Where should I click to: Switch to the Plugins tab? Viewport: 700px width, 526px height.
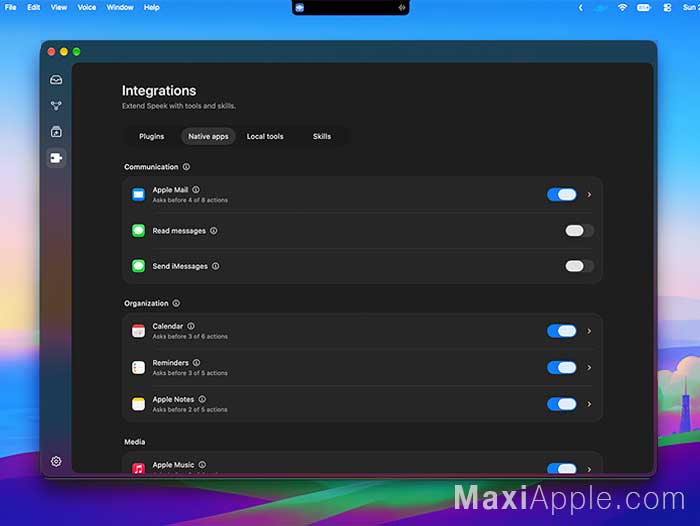coord(151,136)
